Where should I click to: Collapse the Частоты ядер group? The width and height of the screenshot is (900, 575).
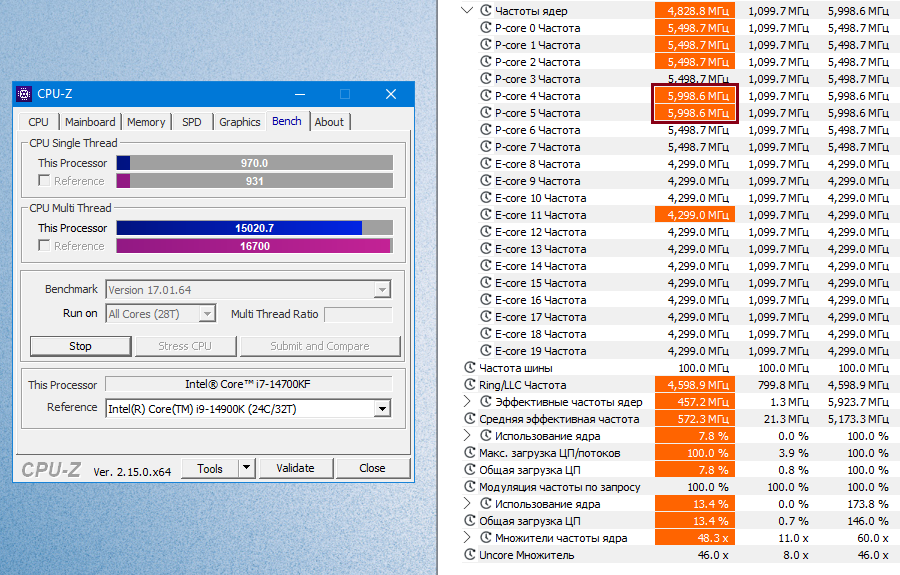pos(467,10)
